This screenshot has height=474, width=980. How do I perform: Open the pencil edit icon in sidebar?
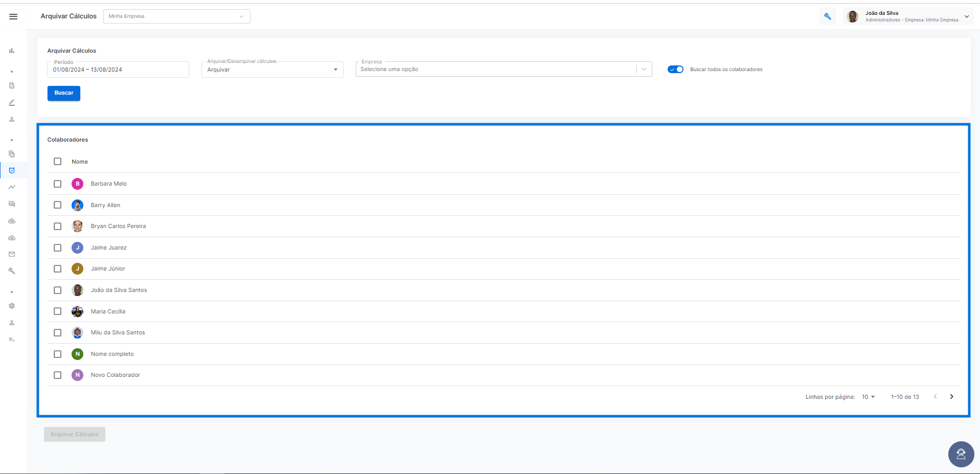(12, 102)
